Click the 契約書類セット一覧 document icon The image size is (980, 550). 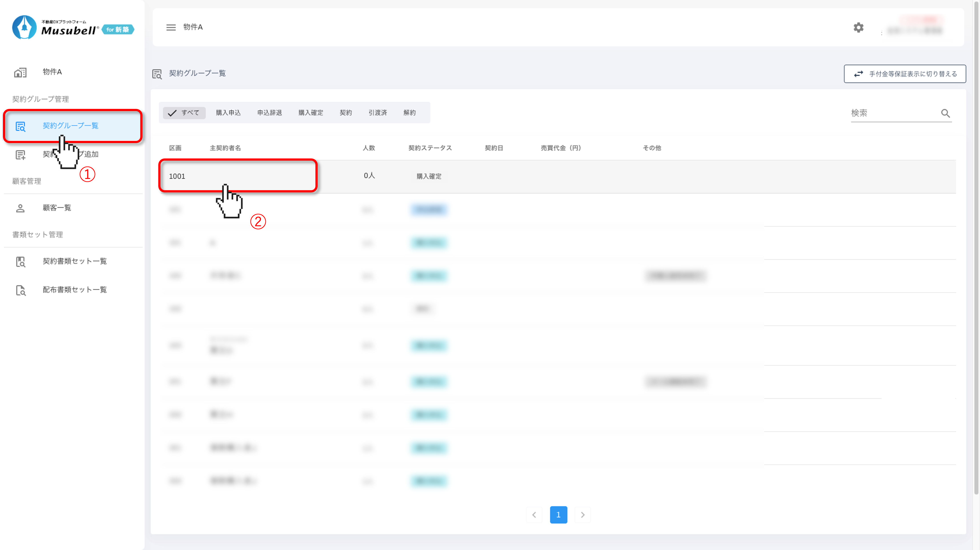tap(20, 262)
